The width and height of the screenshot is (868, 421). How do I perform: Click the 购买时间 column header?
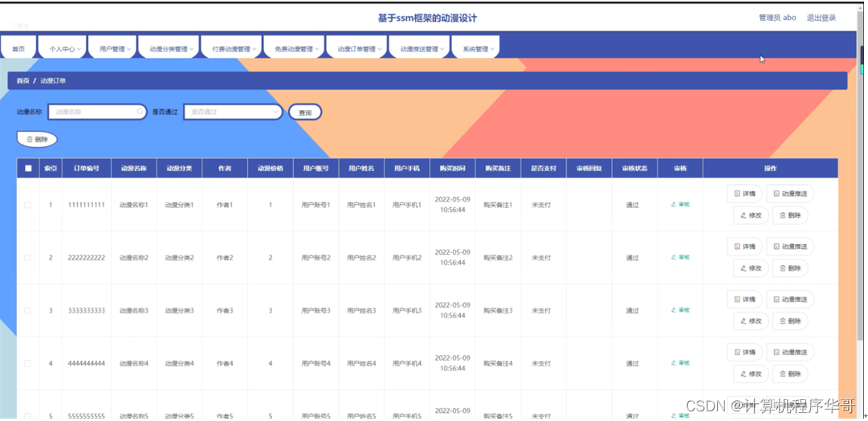pyautogui.click(x=452, y=169)
